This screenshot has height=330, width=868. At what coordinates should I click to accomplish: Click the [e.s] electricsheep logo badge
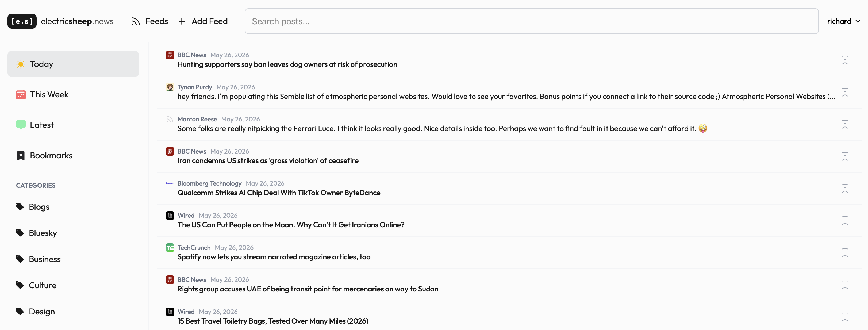click(x=22, y=21)
